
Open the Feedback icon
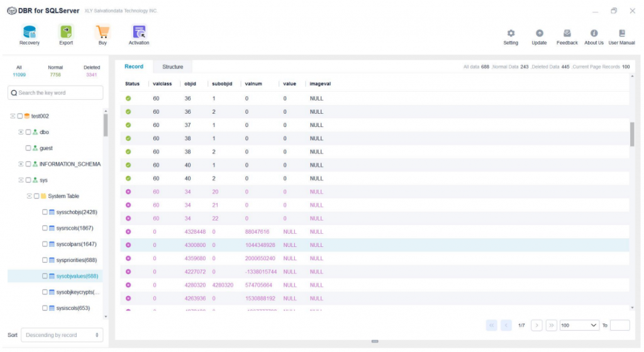[x=567, y=33]
